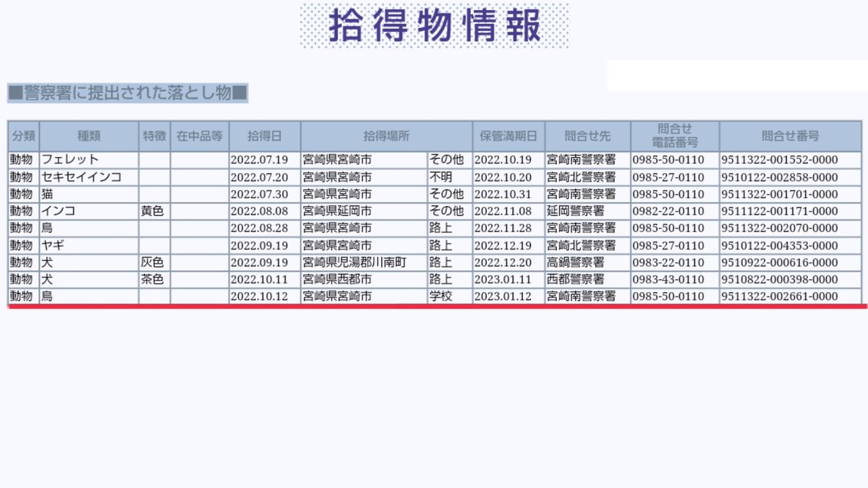This screenshot has width=868, height=488.
Task: Click inquiry number 9511322-002070-0000
Action: [791, 228]
